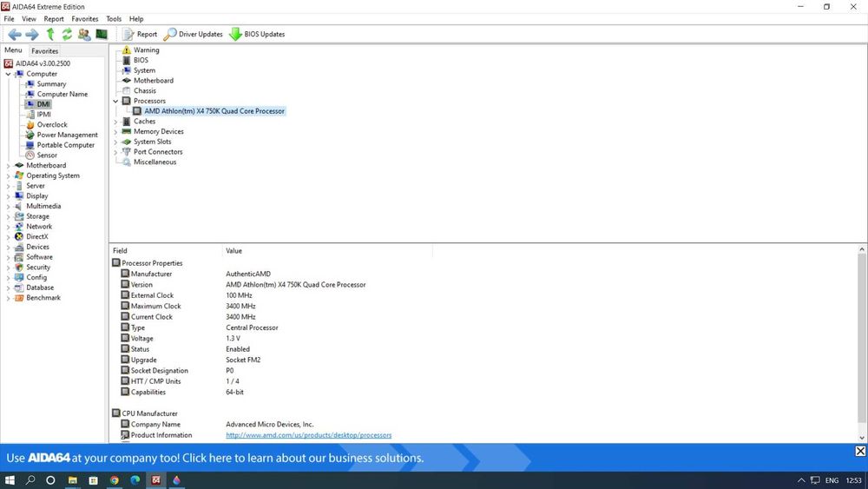This screenshot has width=868, height=489.
Task: Expand the Storage tree node
Action: point(8,216)
